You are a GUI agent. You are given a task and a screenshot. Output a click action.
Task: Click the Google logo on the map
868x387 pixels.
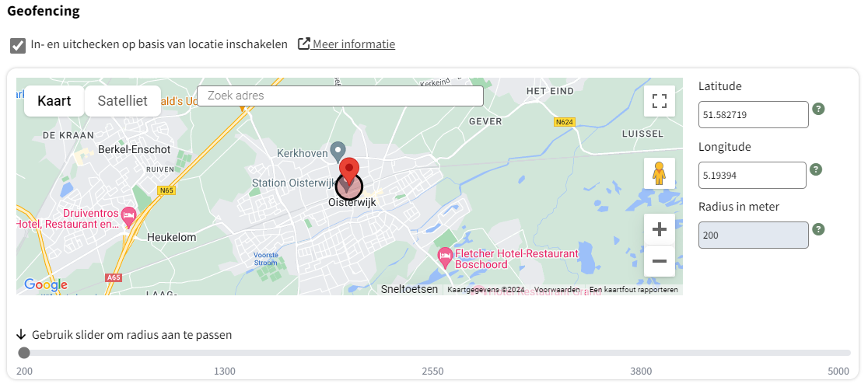(45, 285)
